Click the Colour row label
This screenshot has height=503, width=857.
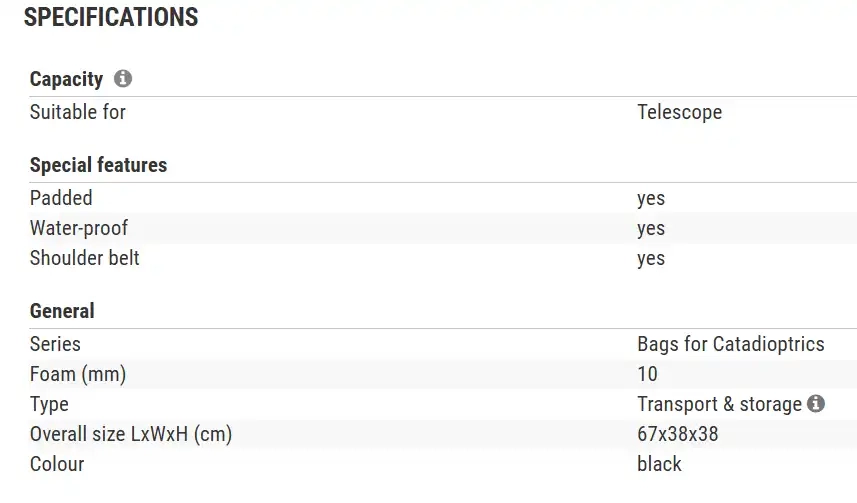(x=57, y=464)
